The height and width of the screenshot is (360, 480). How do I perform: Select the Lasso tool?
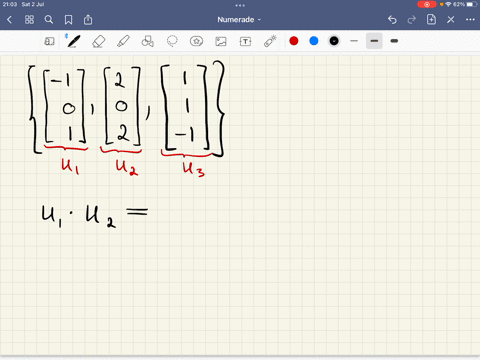point(172,41)
